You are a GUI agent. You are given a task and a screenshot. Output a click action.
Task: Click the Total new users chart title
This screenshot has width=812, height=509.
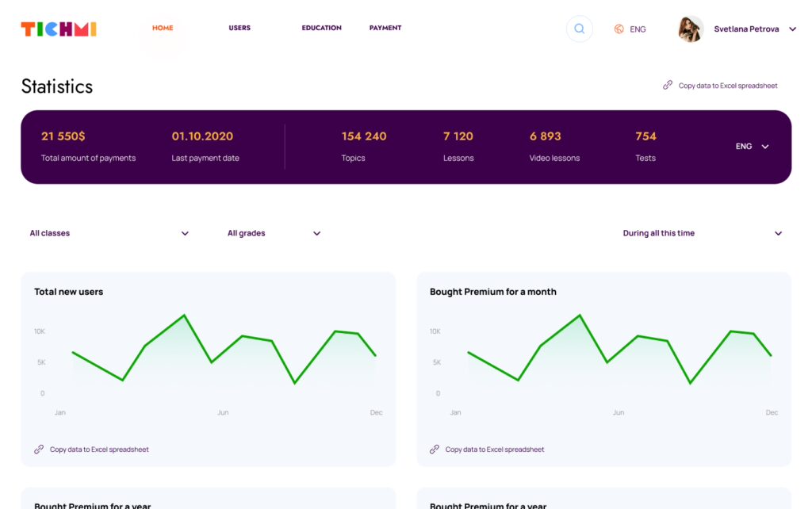click(x=68, y=292)
